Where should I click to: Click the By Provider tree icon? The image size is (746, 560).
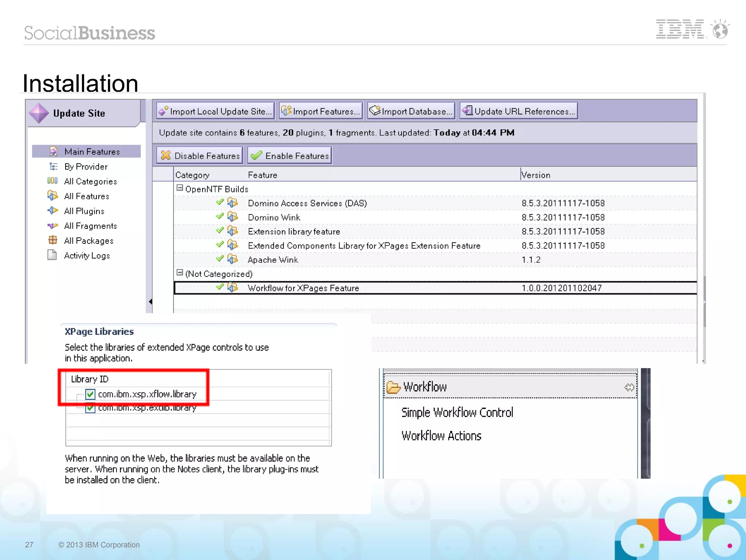point(53,167)
